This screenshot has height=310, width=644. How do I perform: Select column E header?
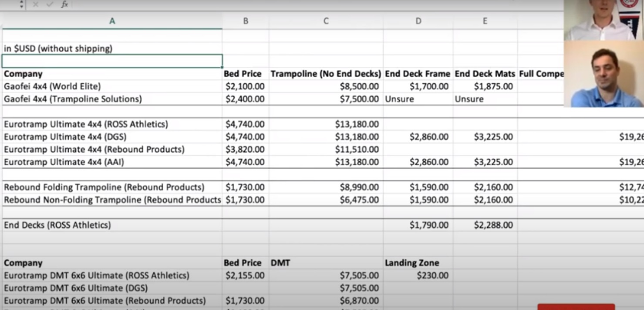coord(485,21)
